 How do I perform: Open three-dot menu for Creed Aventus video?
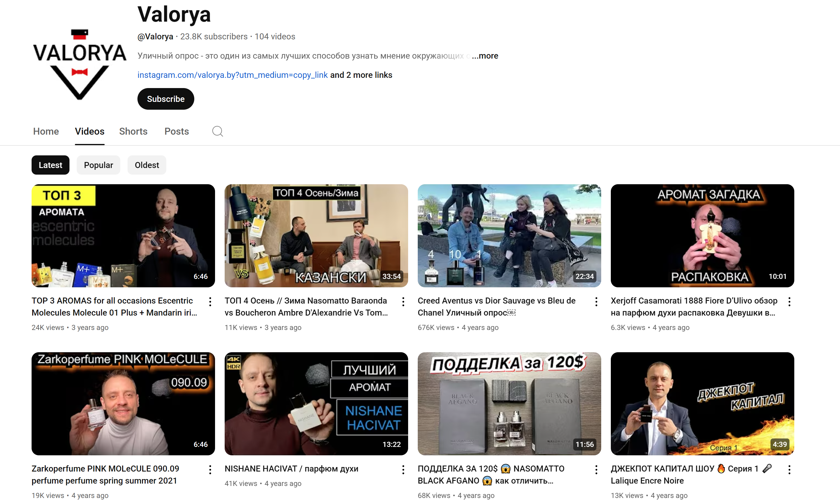[596, 301]
